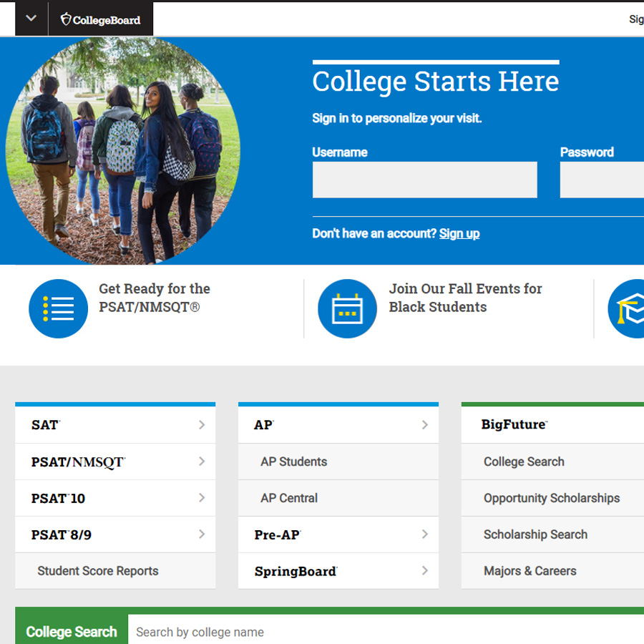Open the top-left dropdown arrow menu
The image size is (644, 644).
tap(31, 19)
